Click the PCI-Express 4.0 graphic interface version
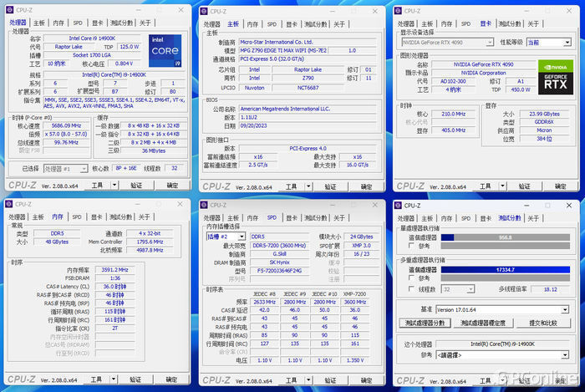The width and height of the screenshot is (585, 392). [308, 149]
